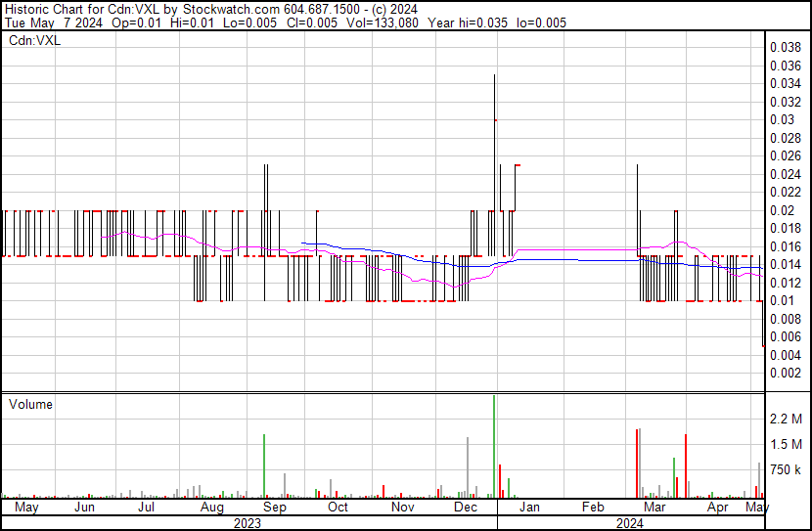This screenshot has width=812, height=531.
Task: Click the 2023 year label
Action: [x=248, y=523]
